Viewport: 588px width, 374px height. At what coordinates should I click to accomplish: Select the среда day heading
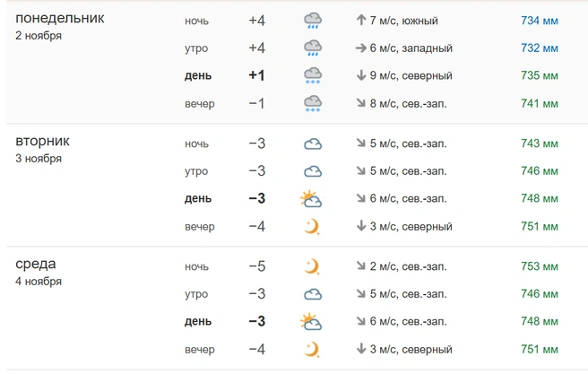36,264
